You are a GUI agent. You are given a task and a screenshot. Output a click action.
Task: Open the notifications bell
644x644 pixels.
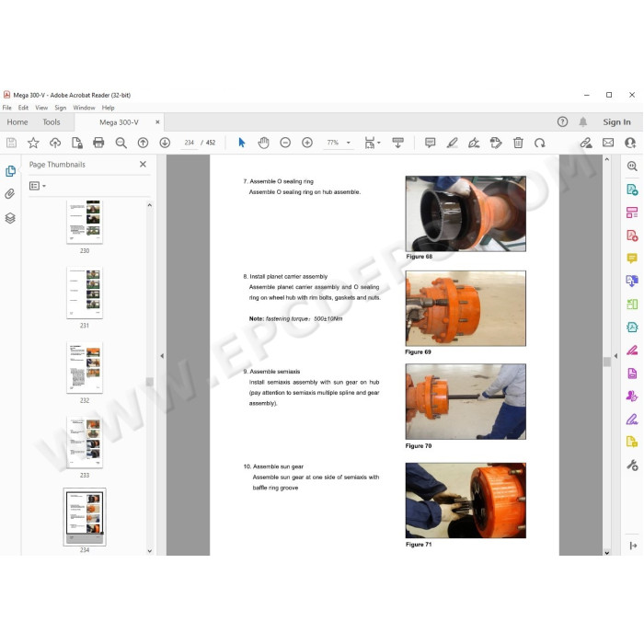pos(582,121)
